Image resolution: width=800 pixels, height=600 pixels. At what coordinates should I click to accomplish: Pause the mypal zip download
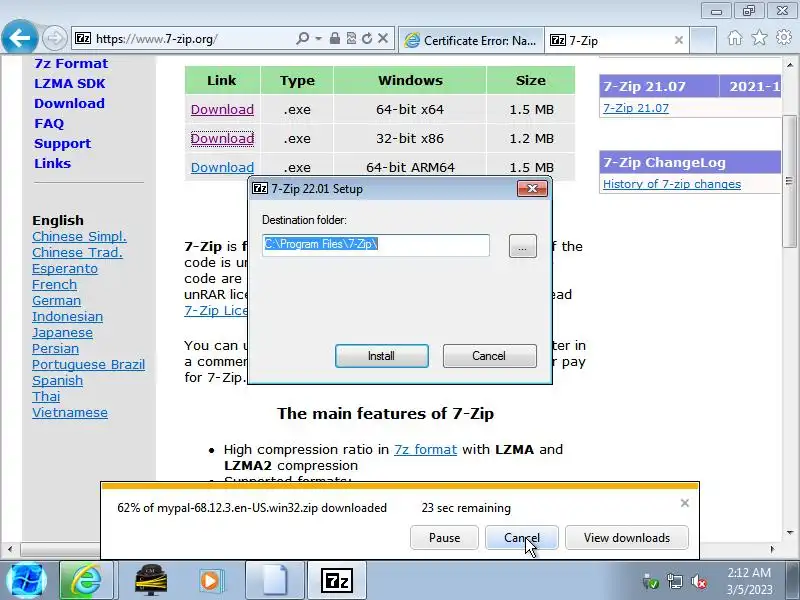(444, 538)
